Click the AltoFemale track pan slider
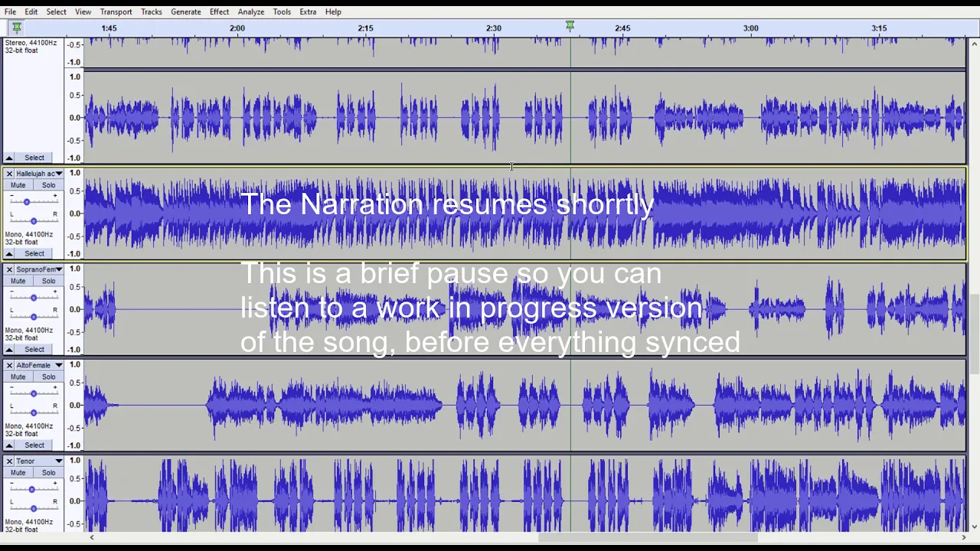 33,412
